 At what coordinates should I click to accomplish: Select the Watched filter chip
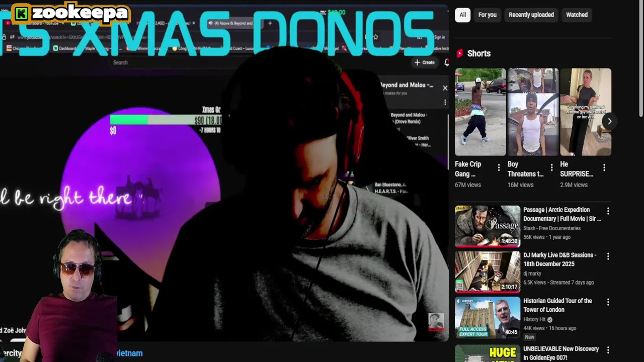pyautogui.click(x=577, y=15)
